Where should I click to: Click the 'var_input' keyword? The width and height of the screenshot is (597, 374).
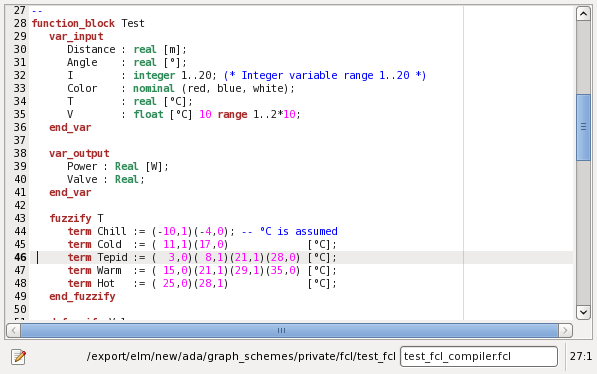[x=76, y=37]
